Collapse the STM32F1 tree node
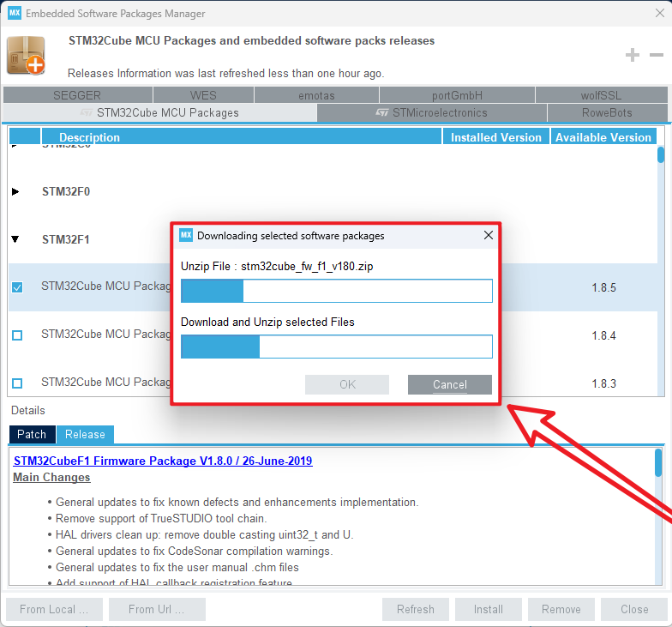This screenshot has height=627, width=672. point(15,239)
